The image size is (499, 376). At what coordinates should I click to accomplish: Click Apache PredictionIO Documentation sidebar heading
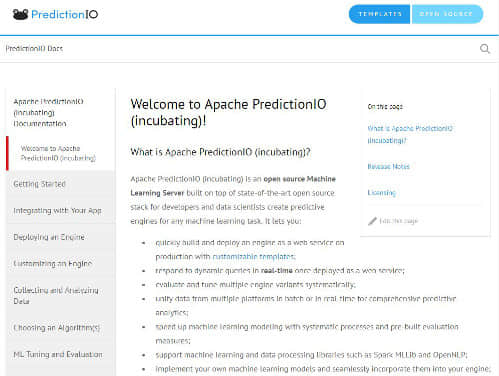coord(48,112)
